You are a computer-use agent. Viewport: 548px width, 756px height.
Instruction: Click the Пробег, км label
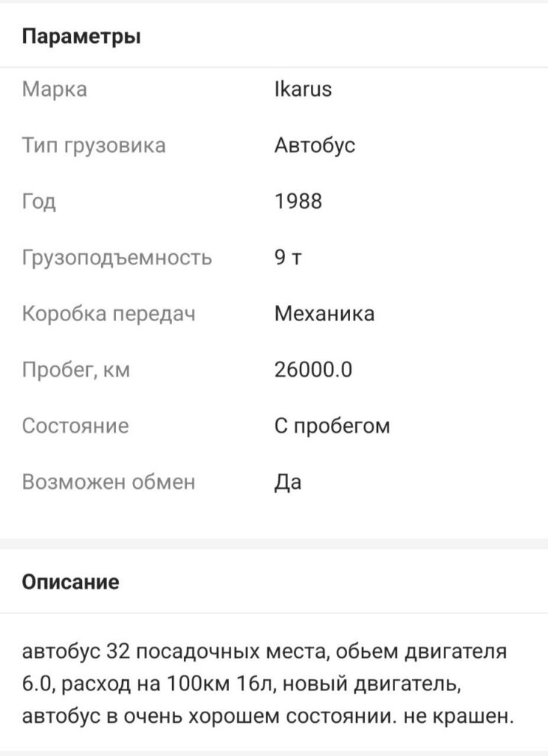(x=76, y=370)
